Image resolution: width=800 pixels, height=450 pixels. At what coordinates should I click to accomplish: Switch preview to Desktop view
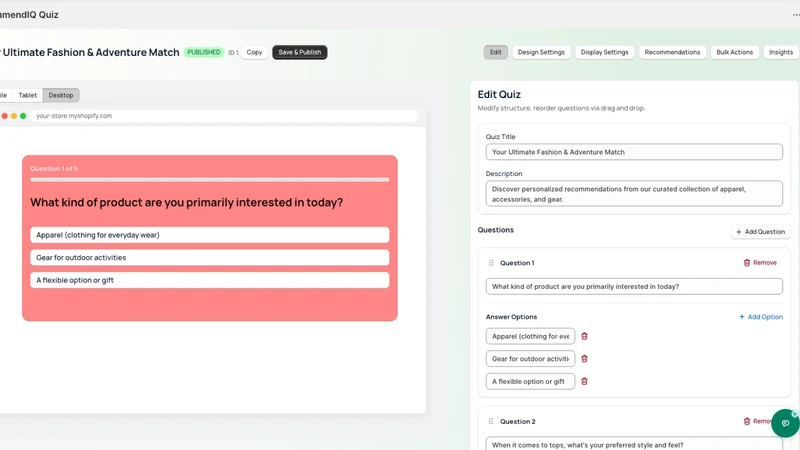click(61, 95)
